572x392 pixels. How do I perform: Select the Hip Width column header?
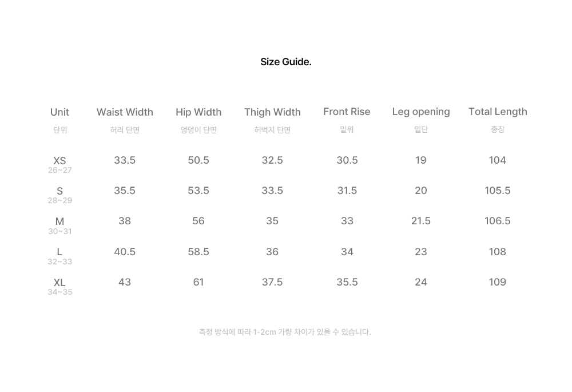point(198,112)
